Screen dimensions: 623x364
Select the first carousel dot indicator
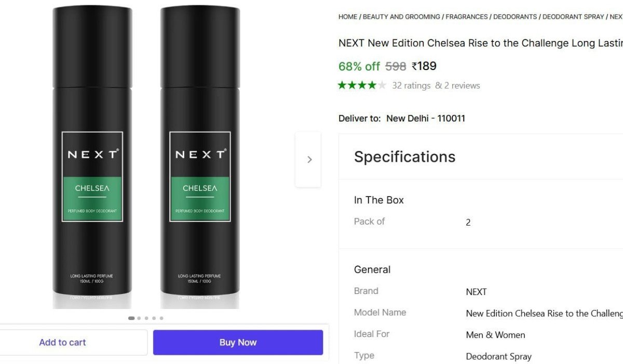click(131, 318)
